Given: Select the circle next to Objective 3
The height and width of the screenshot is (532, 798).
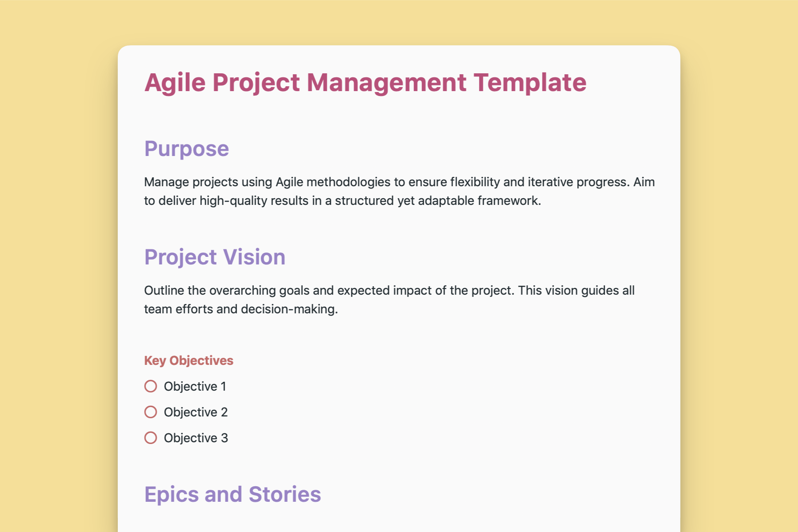Looking at the screenshot, I should 151,438.
